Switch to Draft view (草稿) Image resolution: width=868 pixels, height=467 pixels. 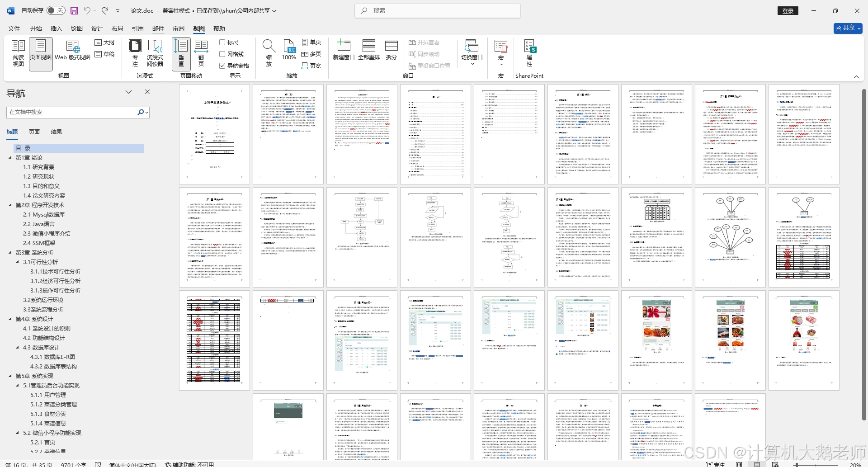pos(104,54)
